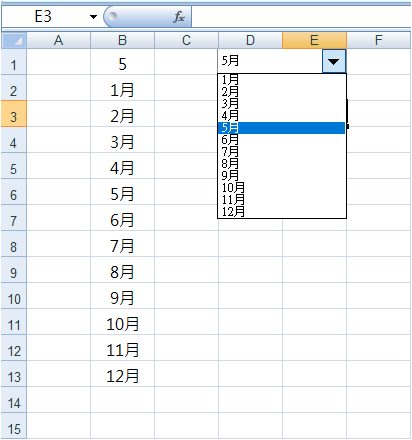Choose 10月 from the dropdown list
Screen dimensions: 412x440
coord(281,188)
